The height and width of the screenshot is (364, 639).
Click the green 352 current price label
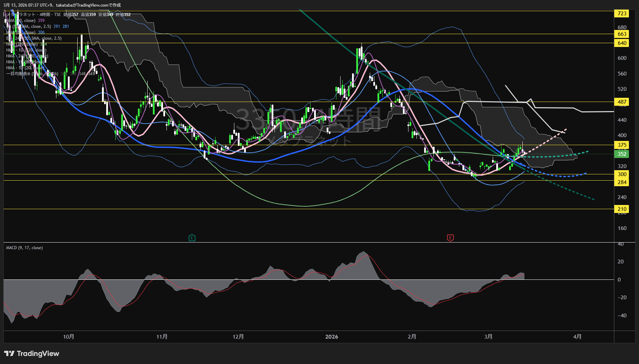[622, 154]
